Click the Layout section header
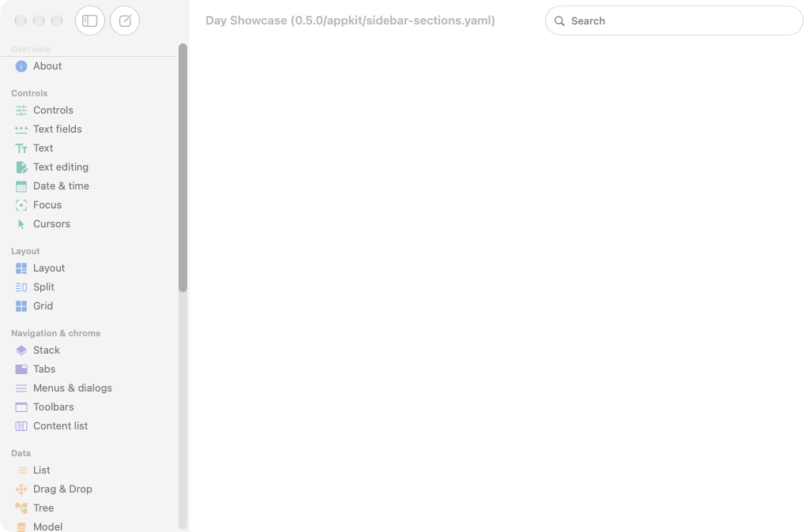809x532 pixels. click(x=25, y=251)
